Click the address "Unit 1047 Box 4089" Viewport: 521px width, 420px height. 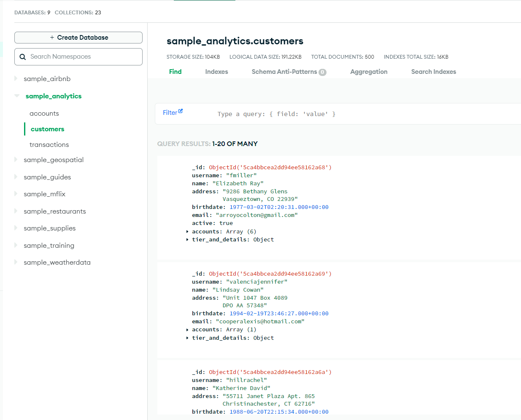pos(255,298)
